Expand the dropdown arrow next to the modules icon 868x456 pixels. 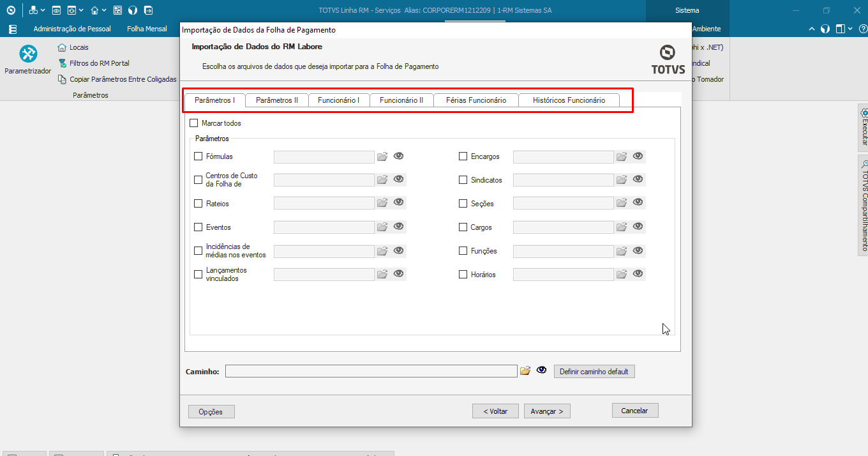pyautogui.click(x=43, y=11)
